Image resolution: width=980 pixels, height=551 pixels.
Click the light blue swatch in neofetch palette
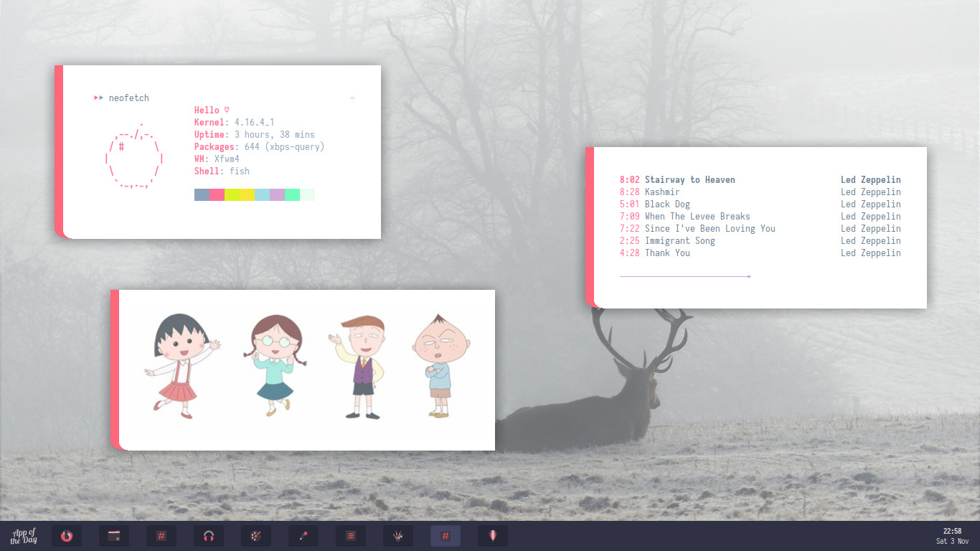tap(262, 195)
